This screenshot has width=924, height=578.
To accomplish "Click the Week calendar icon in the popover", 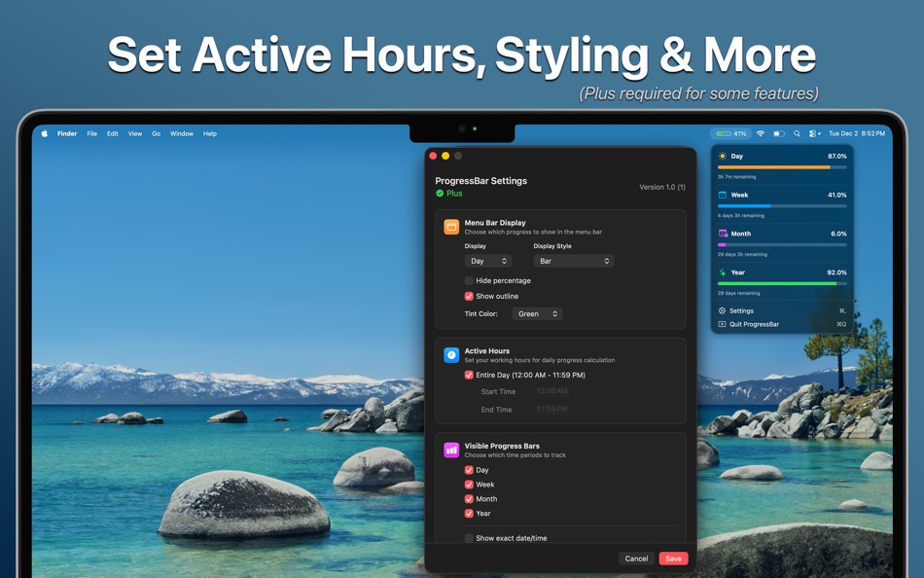I will (722, 195).
